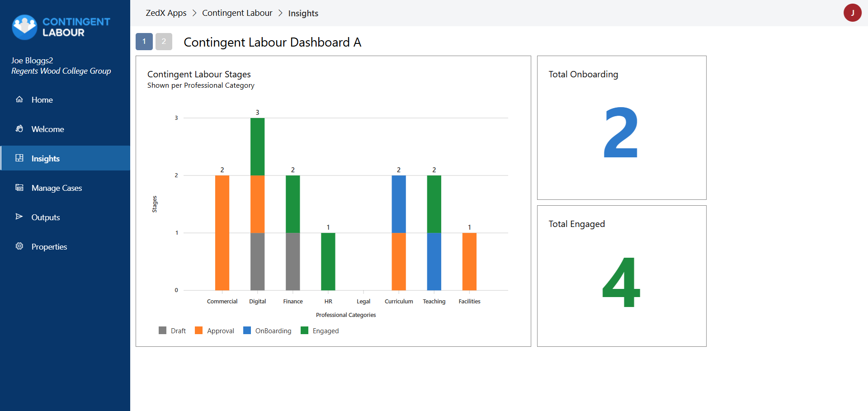The height and width of the screenshot is (411, 868).
Task: Click the Total Engaged value 4
Action: (621, 282)
